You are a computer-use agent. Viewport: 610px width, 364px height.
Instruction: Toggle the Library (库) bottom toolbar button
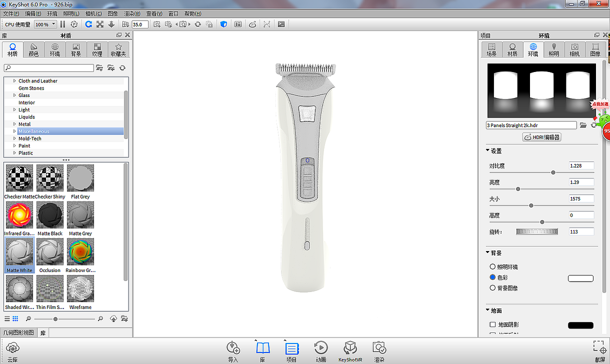tap(262, 350)
